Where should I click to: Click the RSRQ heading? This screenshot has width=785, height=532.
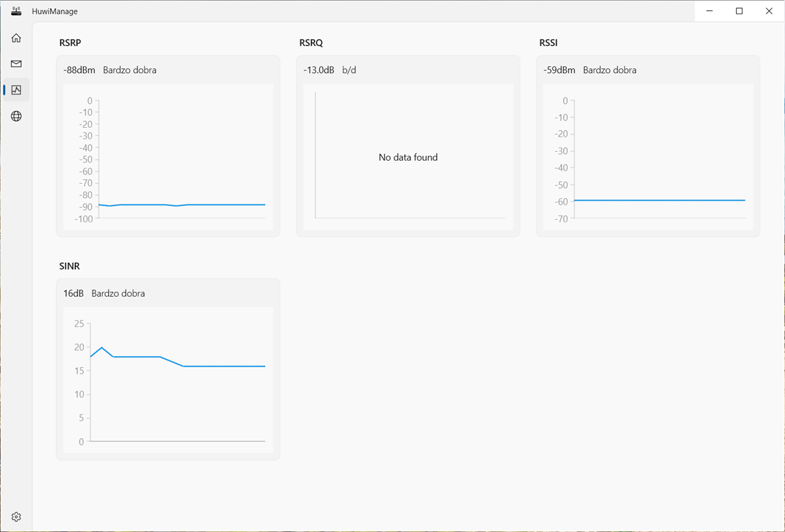pos(311,43)
